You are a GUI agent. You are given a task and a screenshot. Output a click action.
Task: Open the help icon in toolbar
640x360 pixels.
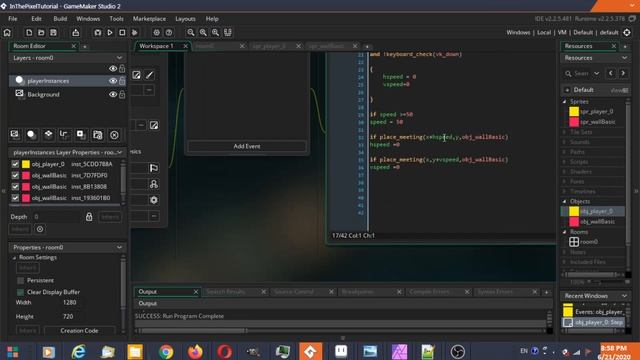(169, 33)
